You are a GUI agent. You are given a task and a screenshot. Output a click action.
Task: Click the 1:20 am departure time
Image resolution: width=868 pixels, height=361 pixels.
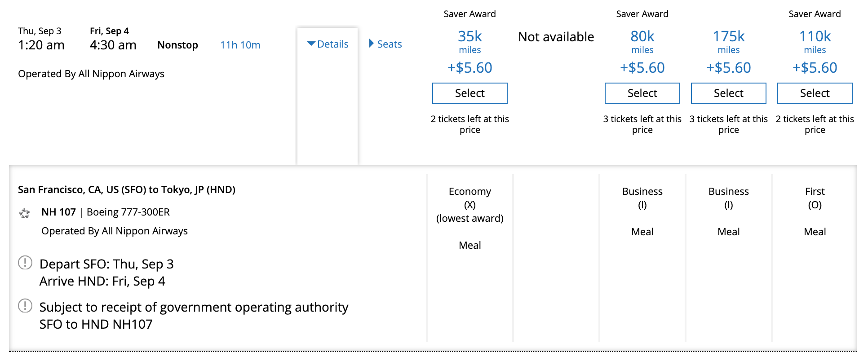click(41, 45)
